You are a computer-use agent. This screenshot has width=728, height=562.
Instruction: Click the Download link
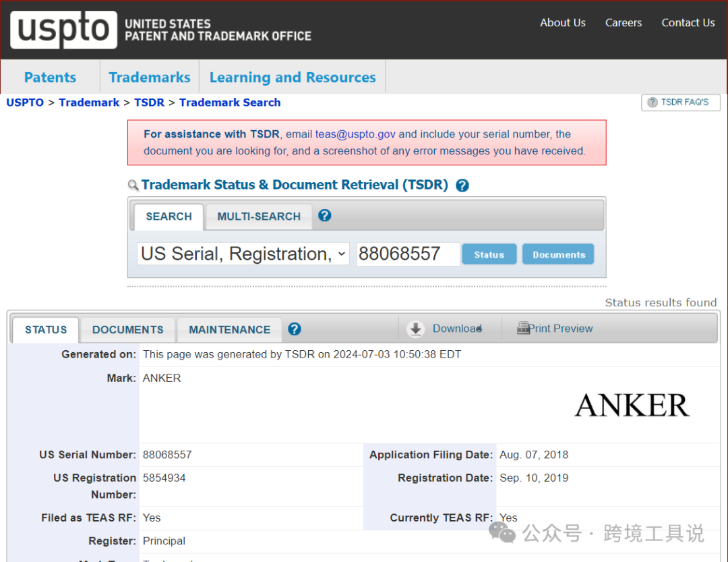tap(457, 329)
